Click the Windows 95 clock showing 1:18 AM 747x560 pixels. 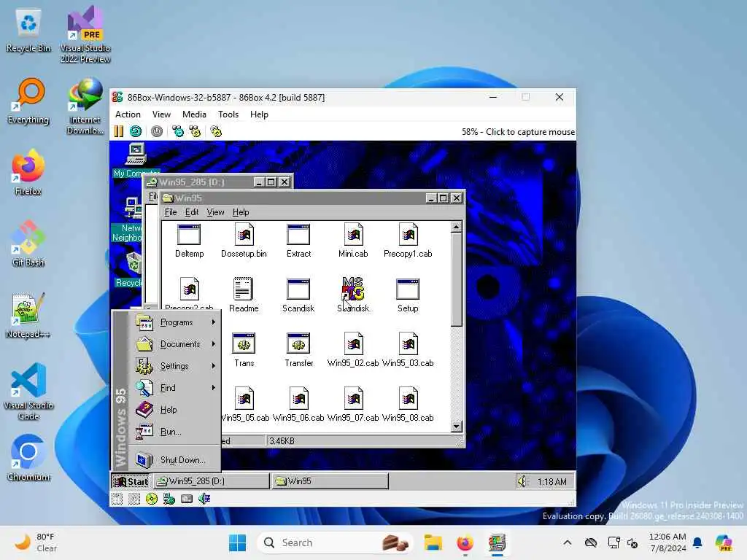pyautogui.click(x=551, y=482)
